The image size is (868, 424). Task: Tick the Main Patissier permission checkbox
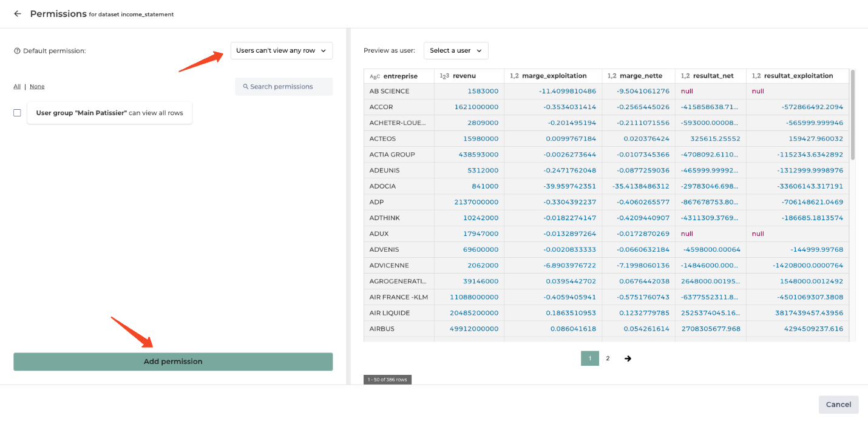(17, 113)
